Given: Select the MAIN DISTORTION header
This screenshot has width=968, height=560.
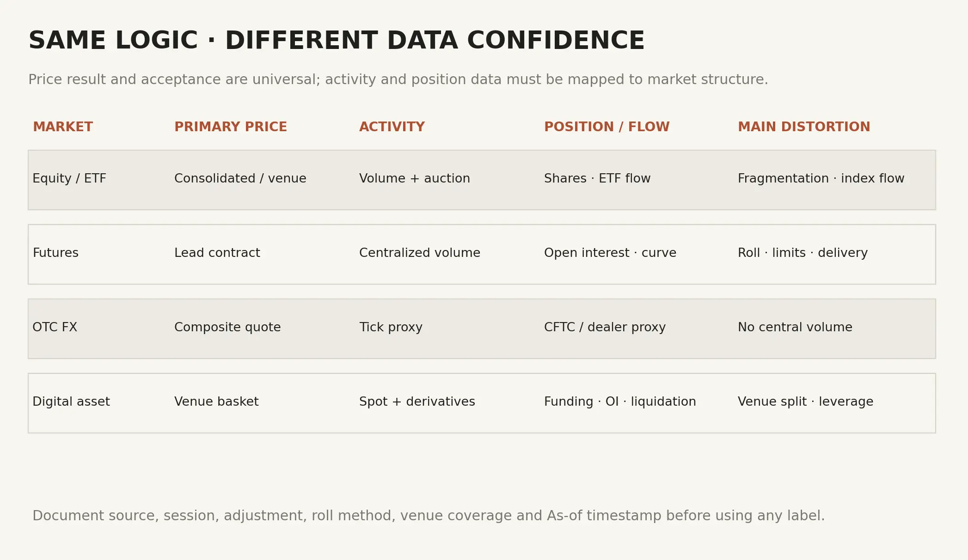Looking at the screenshot, I should (804, 127).
